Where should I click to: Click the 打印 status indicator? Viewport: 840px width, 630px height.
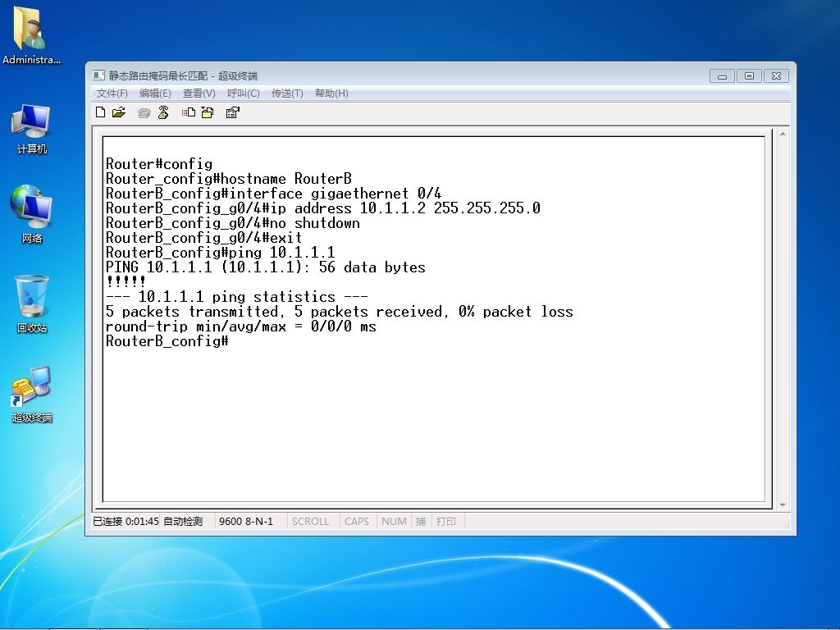(445, 521)
